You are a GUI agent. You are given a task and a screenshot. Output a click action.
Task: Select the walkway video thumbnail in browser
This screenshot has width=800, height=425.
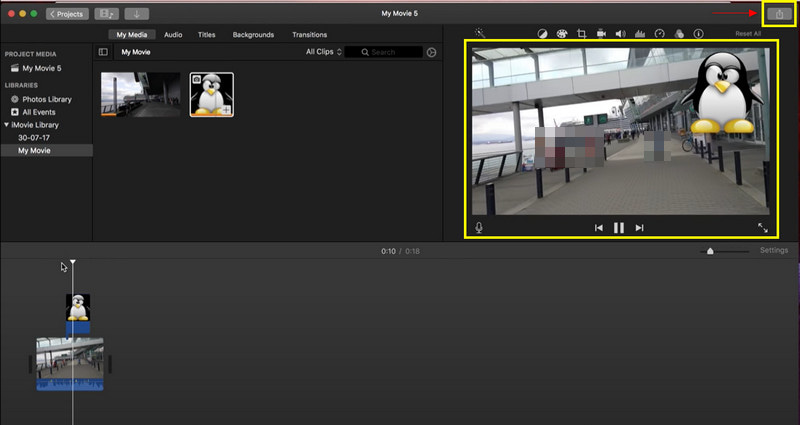pyautogui.click(x=140, y=94)
